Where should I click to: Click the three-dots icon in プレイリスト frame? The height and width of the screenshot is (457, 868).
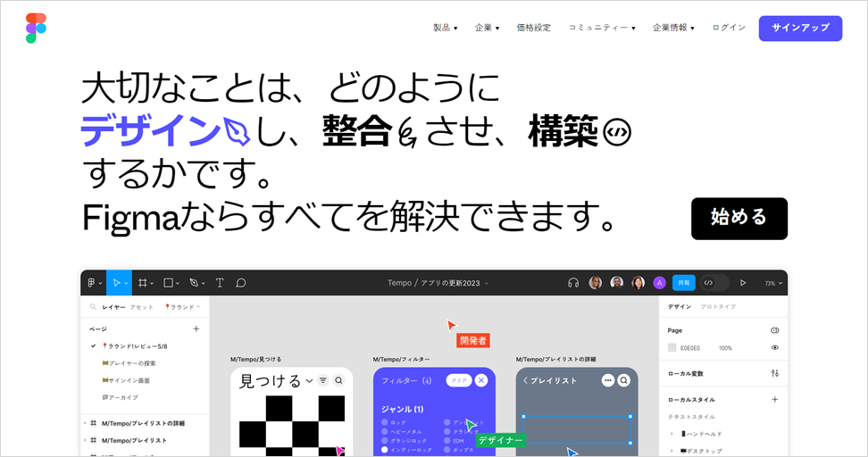pyautogui.click(x=608, y=380)
